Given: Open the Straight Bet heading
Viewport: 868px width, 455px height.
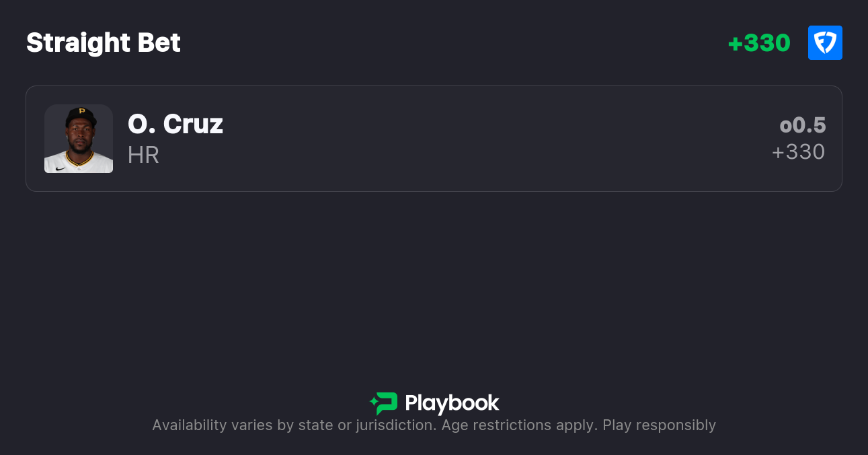Looking at the screenshot, I should click(103, 42).
